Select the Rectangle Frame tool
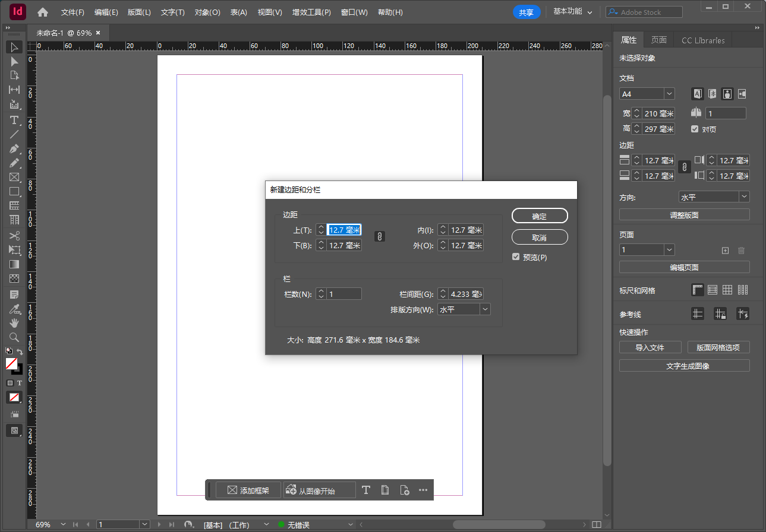 14,177
